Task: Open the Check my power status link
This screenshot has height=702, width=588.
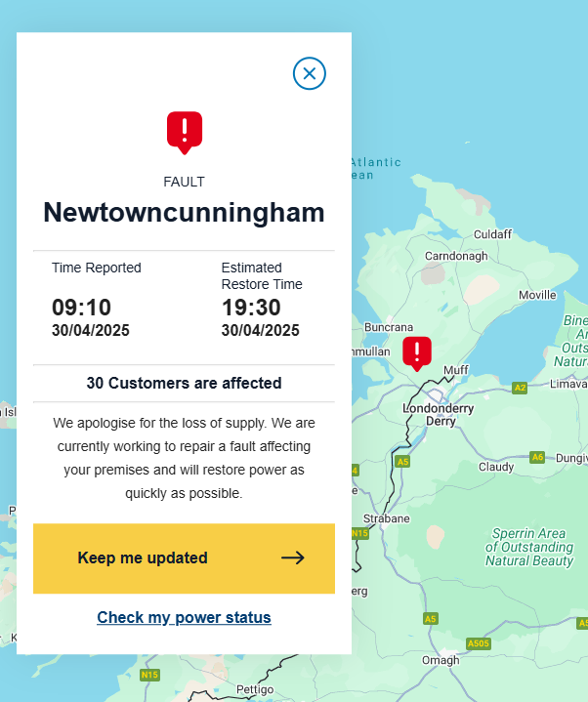Action: coord(184,617)
